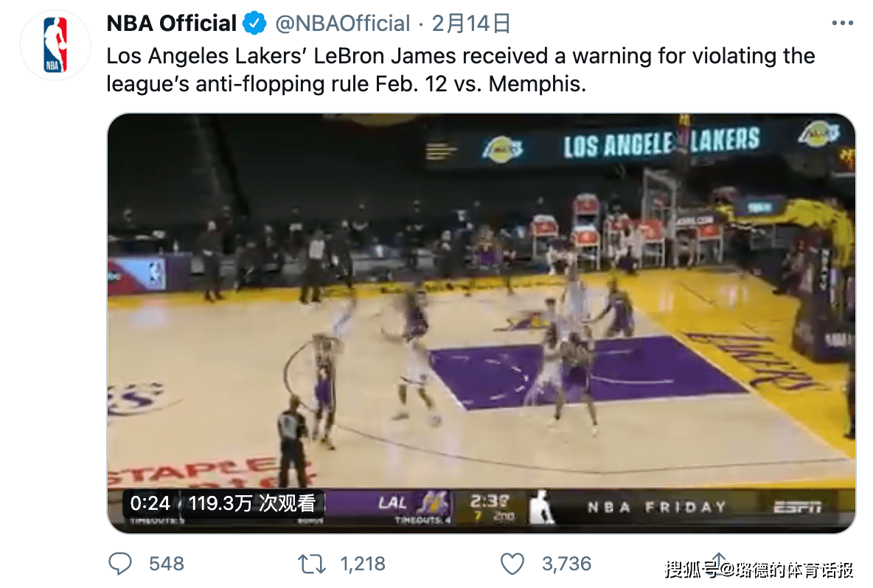Click the 1,218 retweet count
This screenshot has height=588, width=873.
pyautogui.click(x=363, y=564)
